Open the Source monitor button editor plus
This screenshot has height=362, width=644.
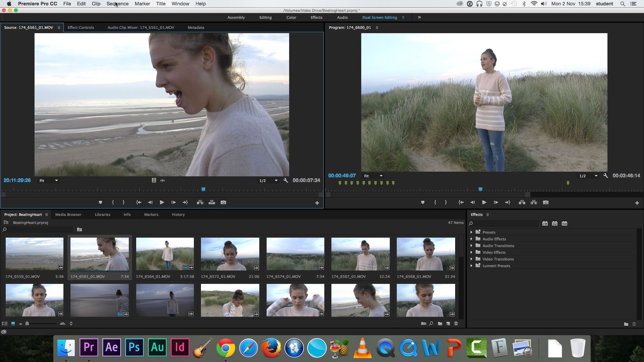(x=317, y=203)
